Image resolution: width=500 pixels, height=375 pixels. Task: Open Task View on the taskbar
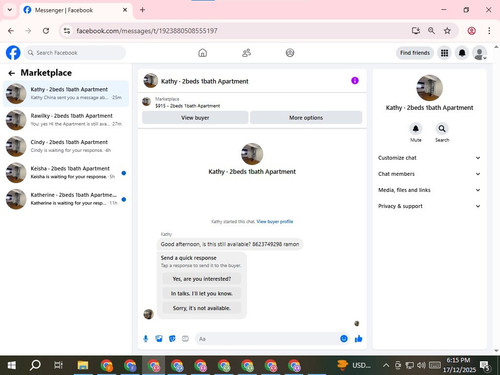tap(58, 365)
